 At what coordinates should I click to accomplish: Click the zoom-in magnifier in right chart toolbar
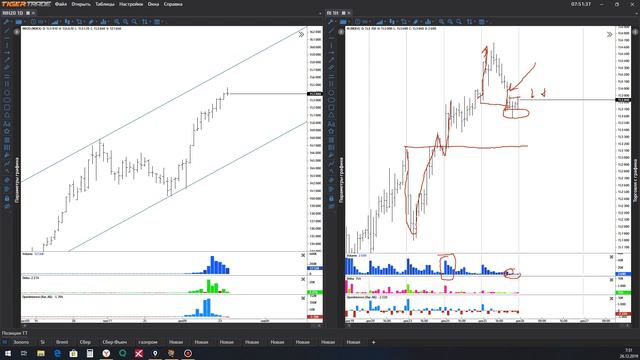coord(442,22)
